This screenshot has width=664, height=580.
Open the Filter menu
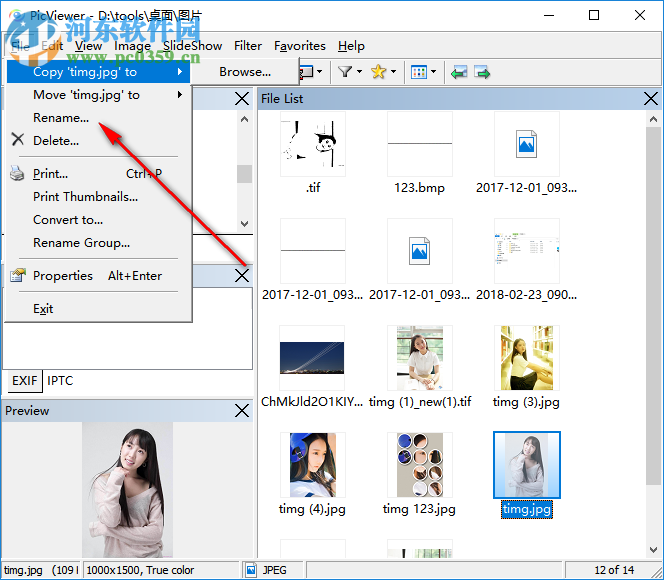click(x=248, y=46)
